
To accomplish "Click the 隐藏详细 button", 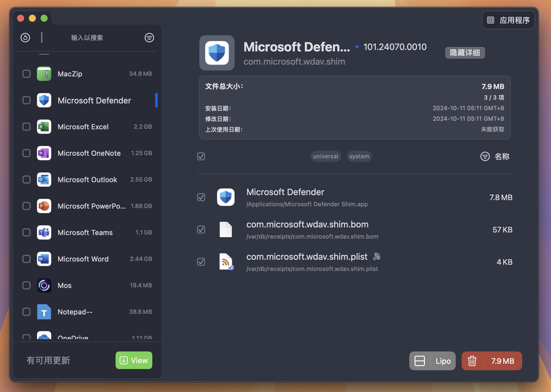I will pos(465,53).
